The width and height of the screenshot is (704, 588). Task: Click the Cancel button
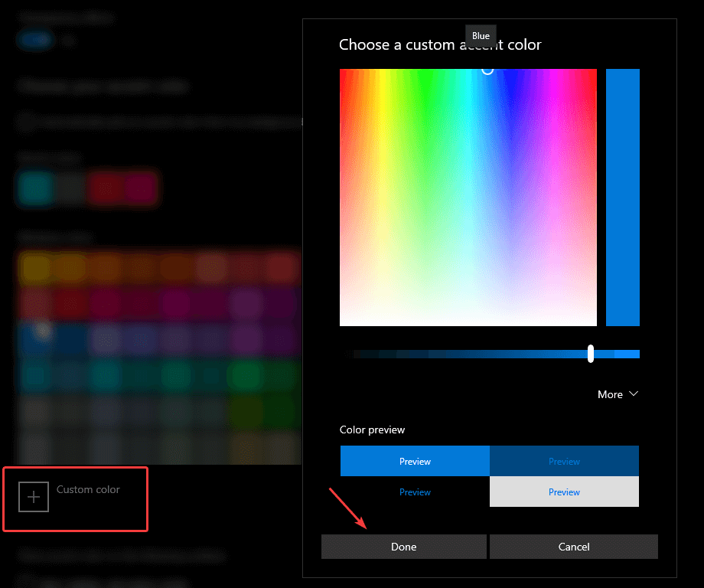pyautogui.click(x=573, y=547)
